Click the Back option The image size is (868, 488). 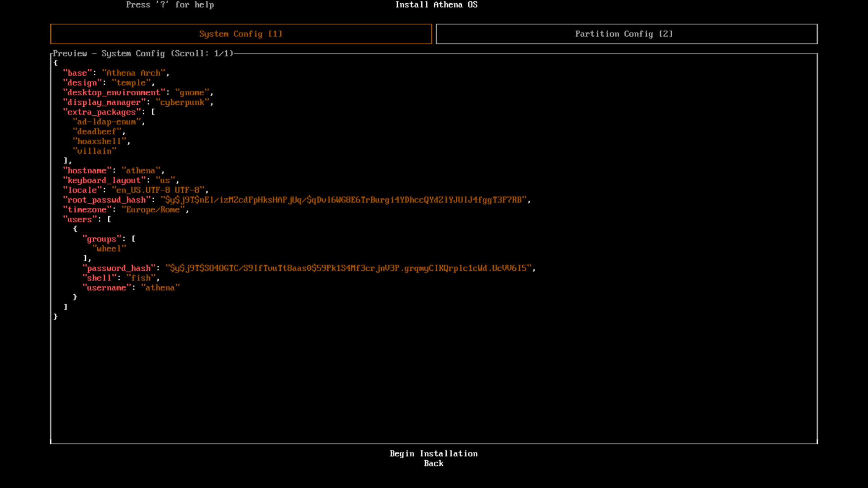433,463
